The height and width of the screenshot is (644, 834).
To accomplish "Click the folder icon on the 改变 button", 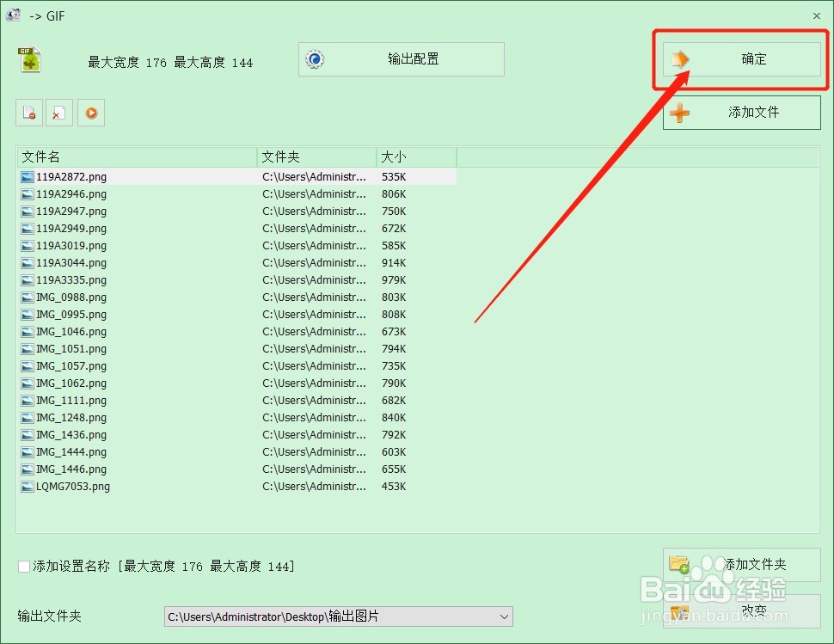I will [x=678, y=612].
